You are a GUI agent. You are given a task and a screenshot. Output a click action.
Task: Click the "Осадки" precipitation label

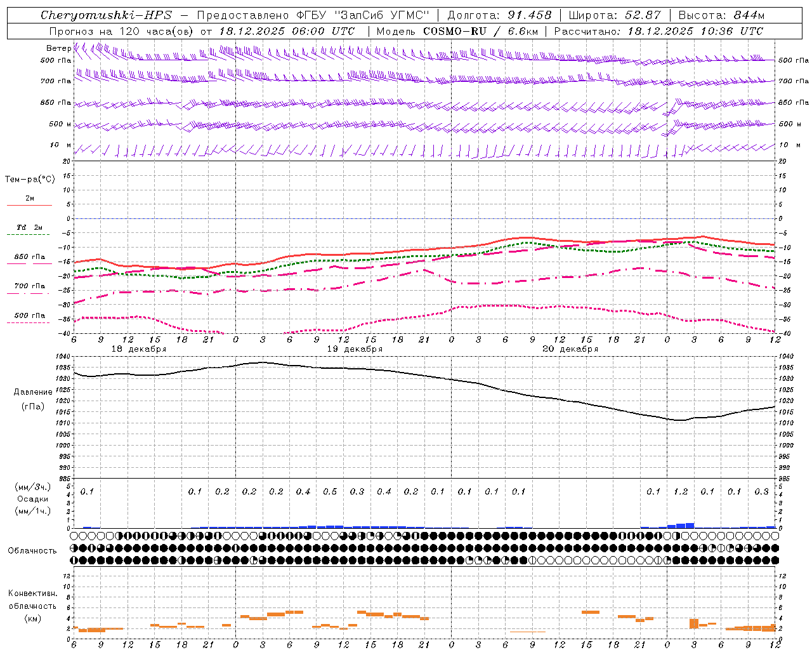pos(32,499)
